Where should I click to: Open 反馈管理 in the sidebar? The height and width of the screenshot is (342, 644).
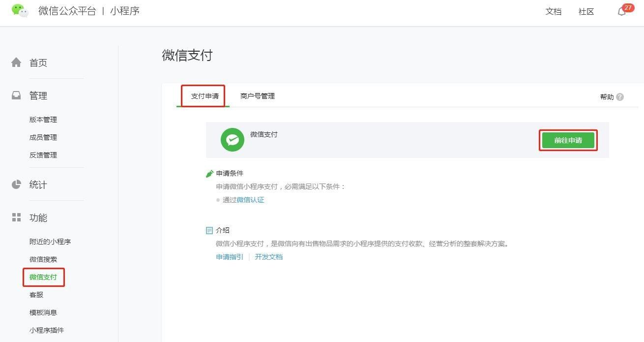click(43, 155)
